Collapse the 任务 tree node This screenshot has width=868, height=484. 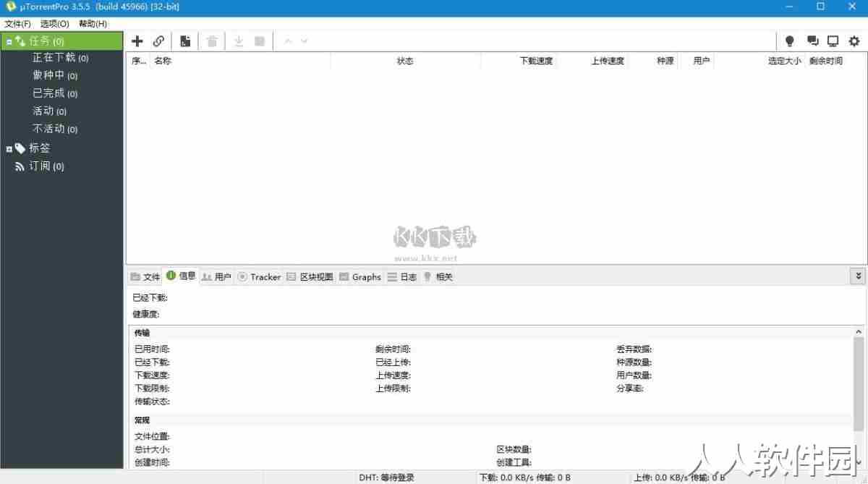coord(9,42)
